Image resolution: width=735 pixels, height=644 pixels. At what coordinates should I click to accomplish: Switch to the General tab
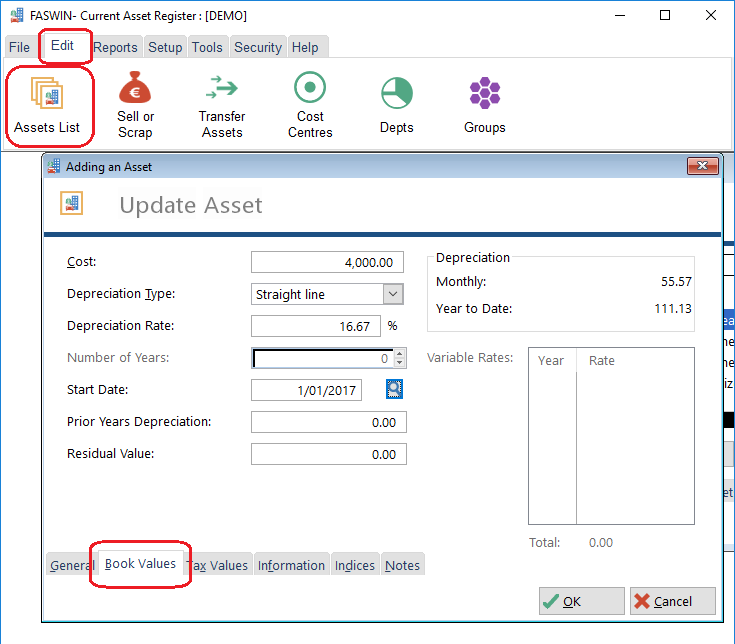click(71, 565)
